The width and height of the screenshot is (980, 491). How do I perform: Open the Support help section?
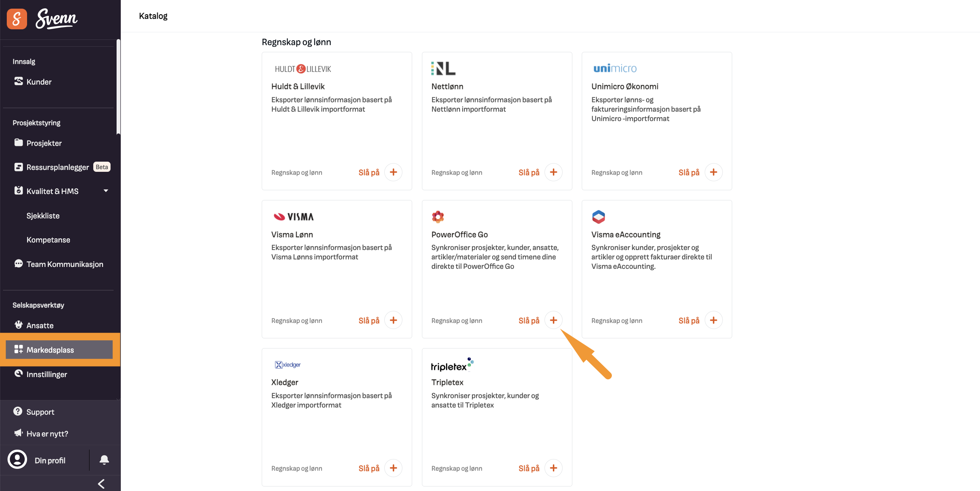40,412
